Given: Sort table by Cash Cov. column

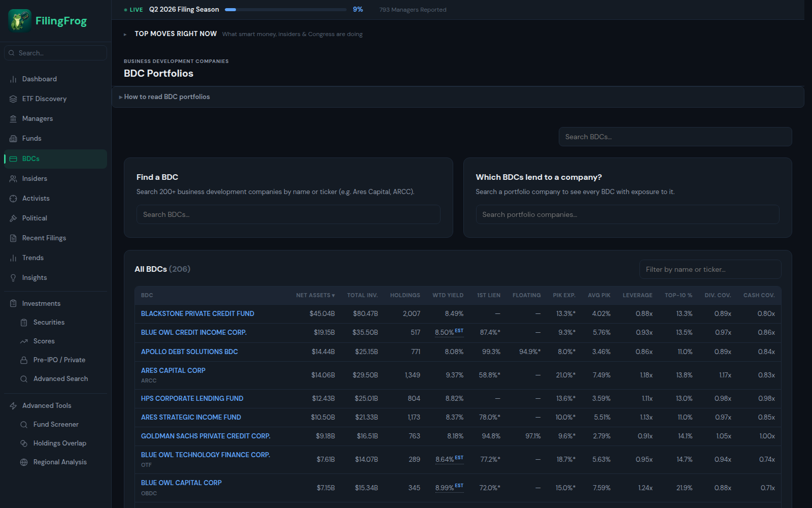Looking at the screenshot, I should click(x=759, y=295).
